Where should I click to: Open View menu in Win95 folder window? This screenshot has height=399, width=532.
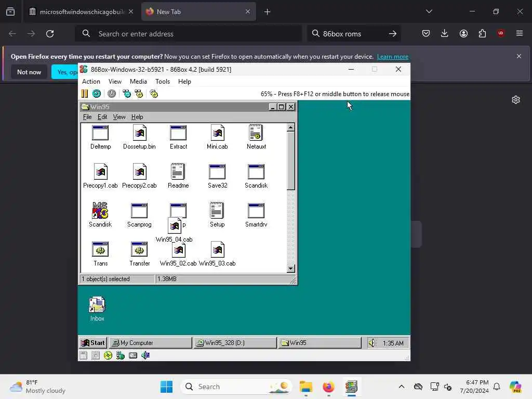pos(119,117)
